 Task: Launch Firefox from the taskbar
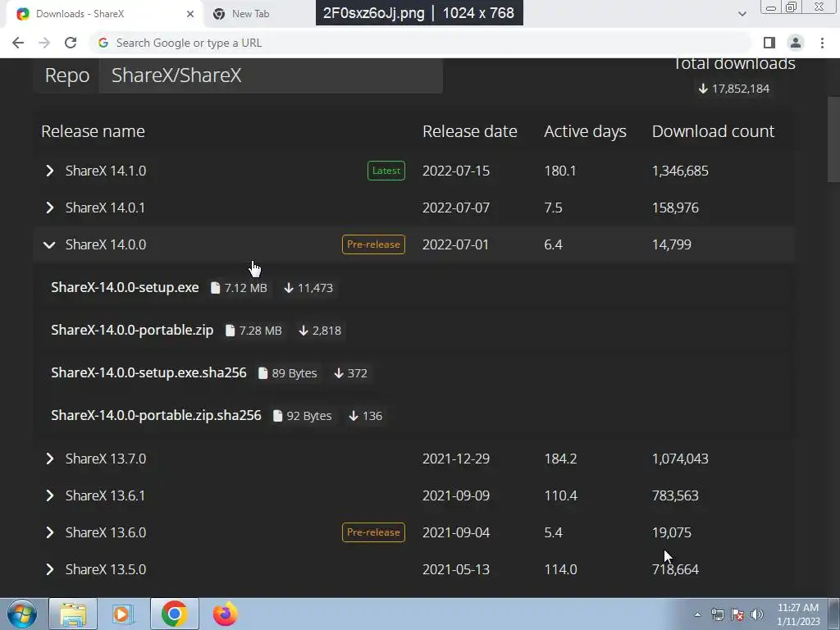(x=226, y=614)
